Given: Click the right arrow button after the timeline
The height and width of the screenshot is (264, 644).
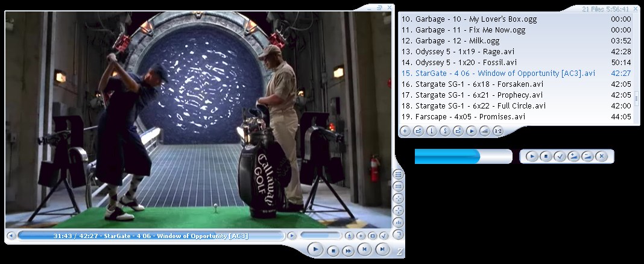Looking at the screenshot, I should pos(291,236).
